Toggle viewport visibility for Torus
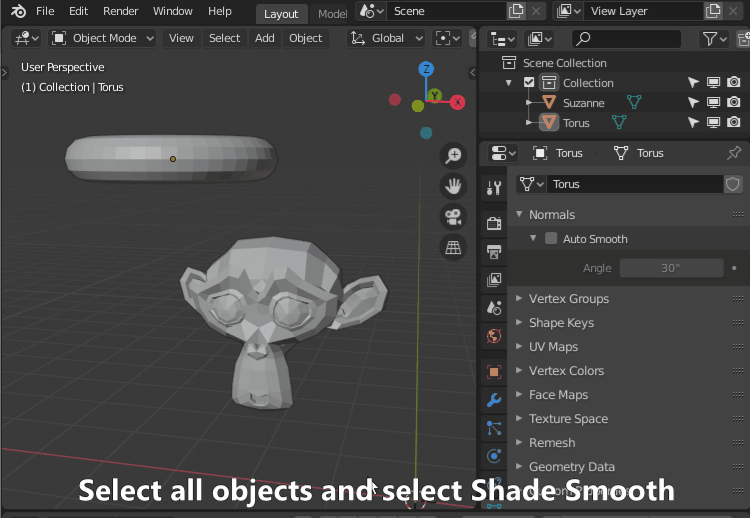The image size is (750, 518). tap(713, 122)
